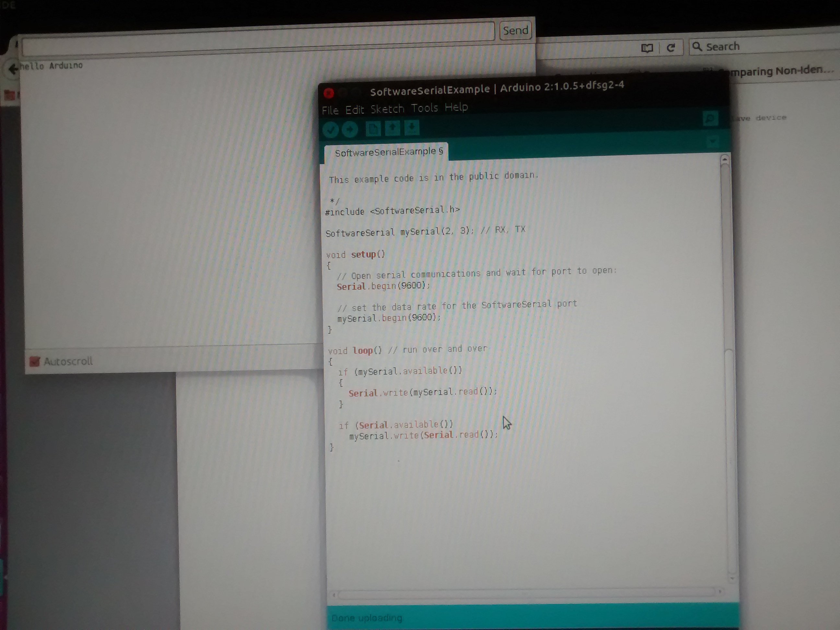This screenshot has height=630, width=840.
Task: Go back using the browser back arrow
Action: coord(13,69)
